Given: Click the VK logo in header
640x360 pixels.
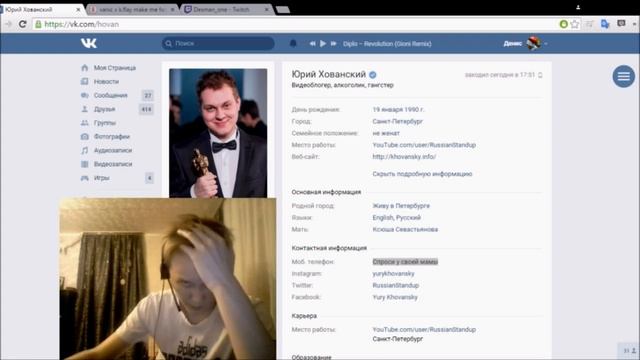Looking at the screenshot, I should [x=89, y=43].
